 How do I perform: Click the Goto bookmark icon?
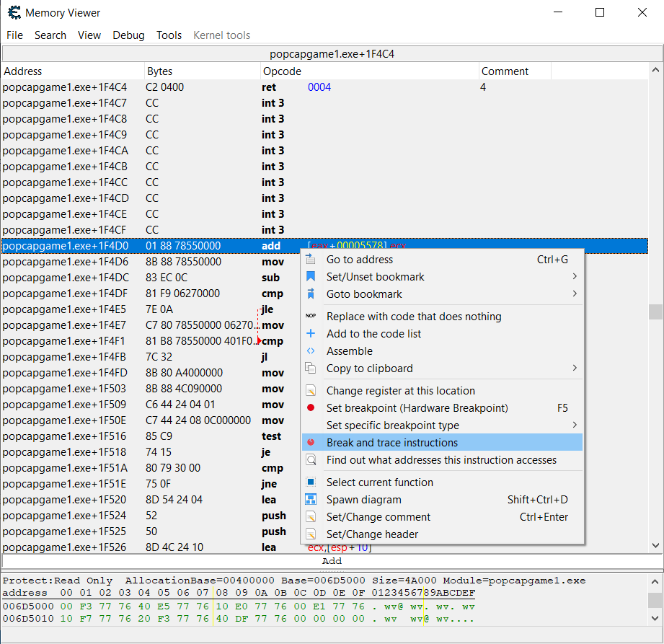tap(311, 294)
